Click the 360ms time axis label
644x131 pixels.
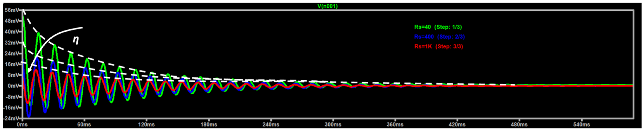[x=395, y=125]
